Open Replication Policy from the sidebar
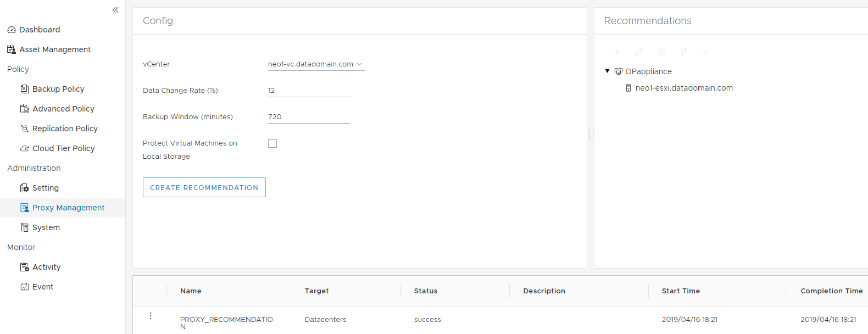Screen dimensions: 868x334 point(65,129)
